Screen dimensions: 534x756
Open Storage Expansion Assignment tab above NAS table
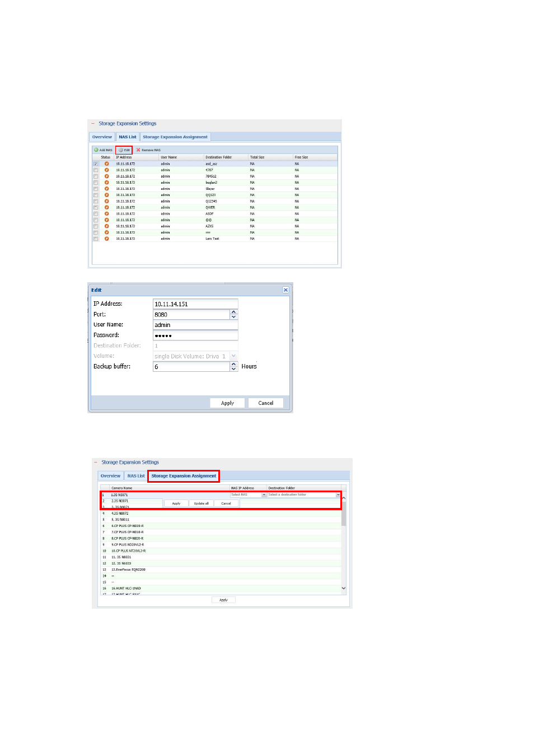click(175, 137)
